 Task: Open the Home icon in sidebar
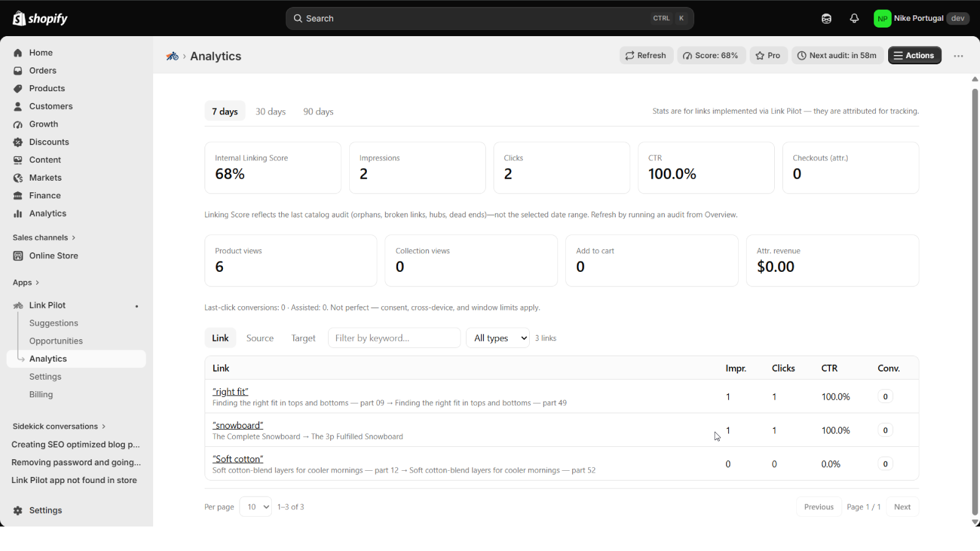point(18,53)
